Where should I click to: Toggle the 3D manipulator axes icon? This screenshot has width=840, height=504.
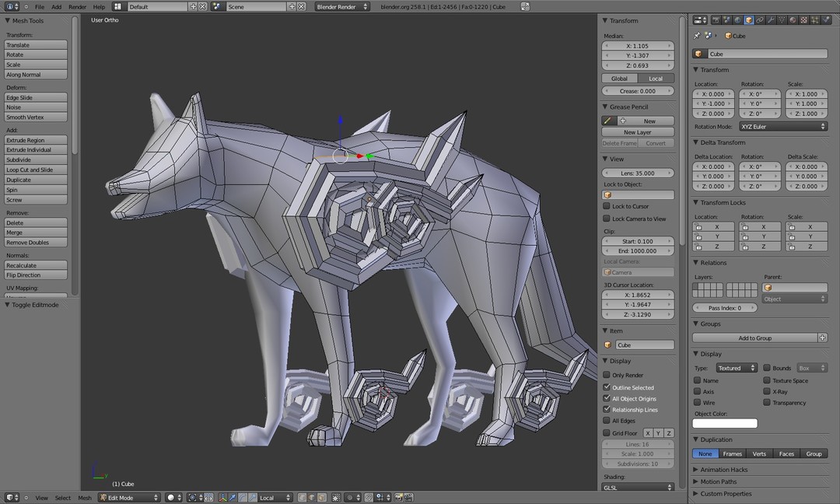[x=222, y=498]
